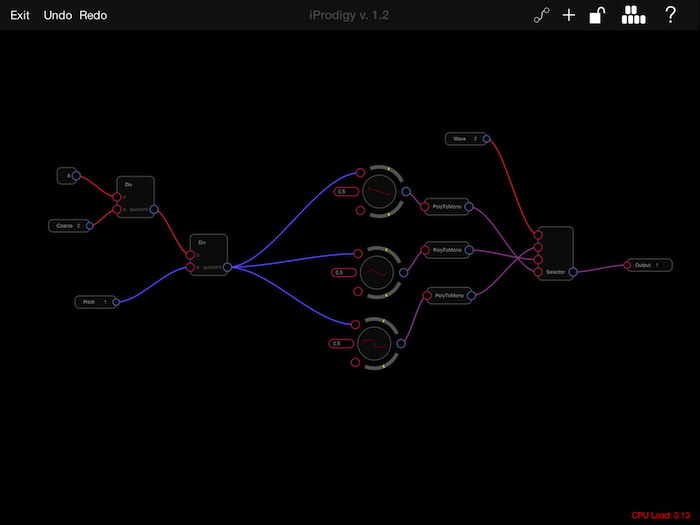Click the iProdigy v. 1.2 title
Image resolution: width=700 pixels, height=525 pixels.
point(349,15)
